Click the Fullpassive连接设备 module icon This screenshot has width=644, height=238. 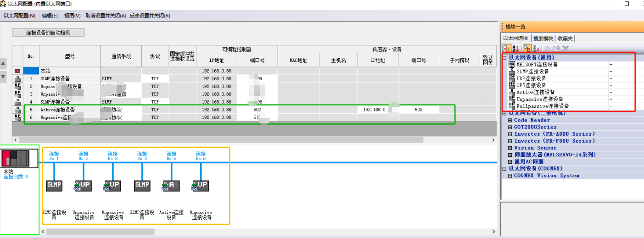coord(512,106)
